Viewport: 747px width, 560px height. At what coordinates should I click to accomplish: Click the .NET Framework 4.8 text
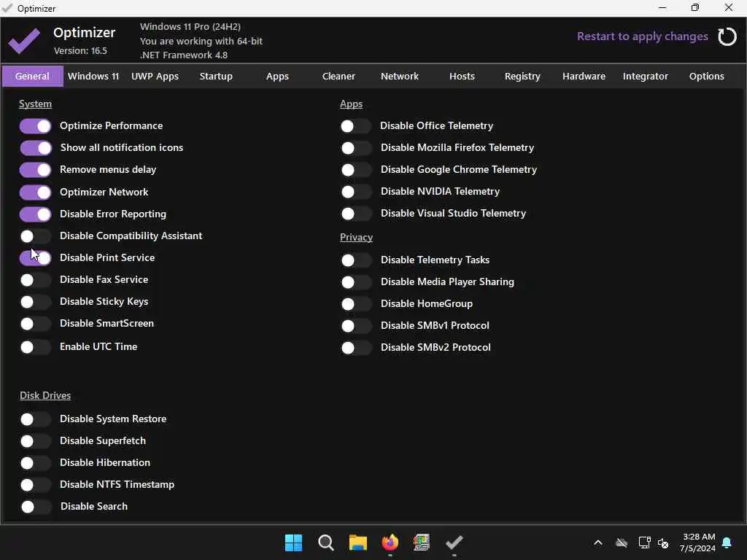click(184, 55)
